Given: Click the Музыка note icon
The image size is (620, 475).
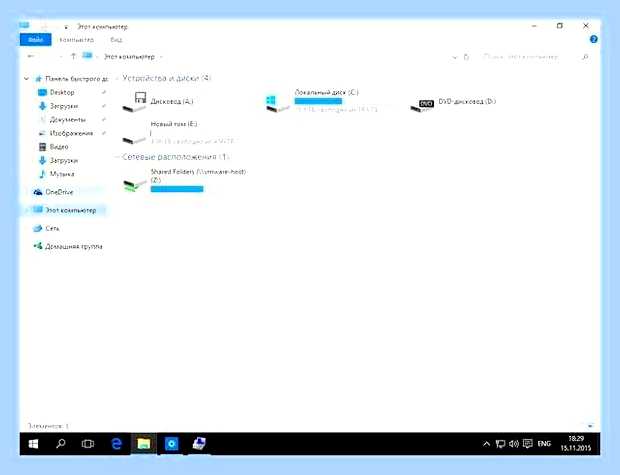Looking at the screenshot, I should [42, 174].
